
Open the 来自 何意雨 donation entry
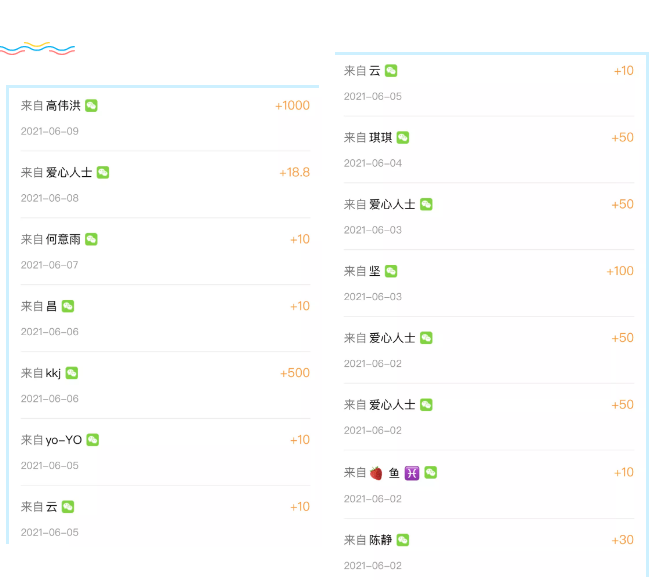tap(165, 251)
